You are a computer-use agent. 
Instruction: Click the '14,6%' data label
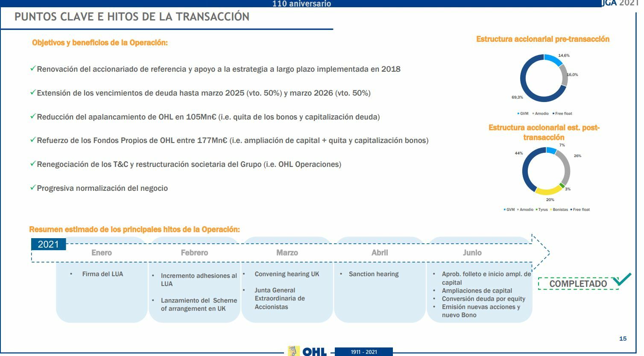(x=564, y=55)
